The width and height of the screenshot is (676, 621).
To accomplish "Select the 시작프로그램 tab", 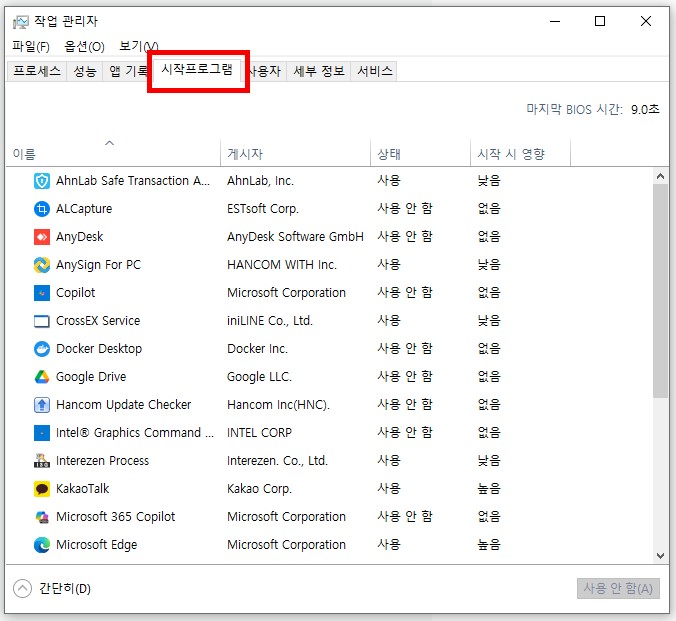I will tap(197, 69).
